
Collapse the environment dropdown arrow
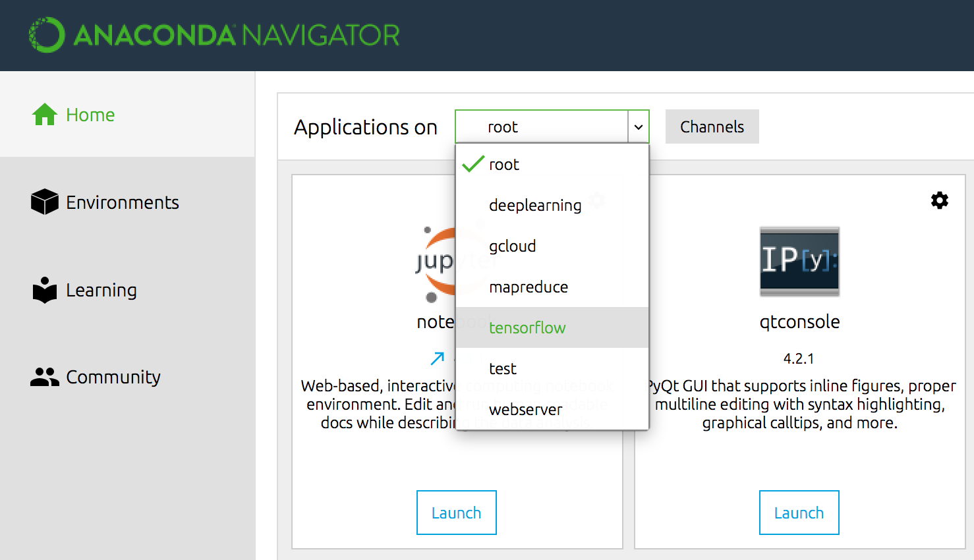(x=639, y=126)
